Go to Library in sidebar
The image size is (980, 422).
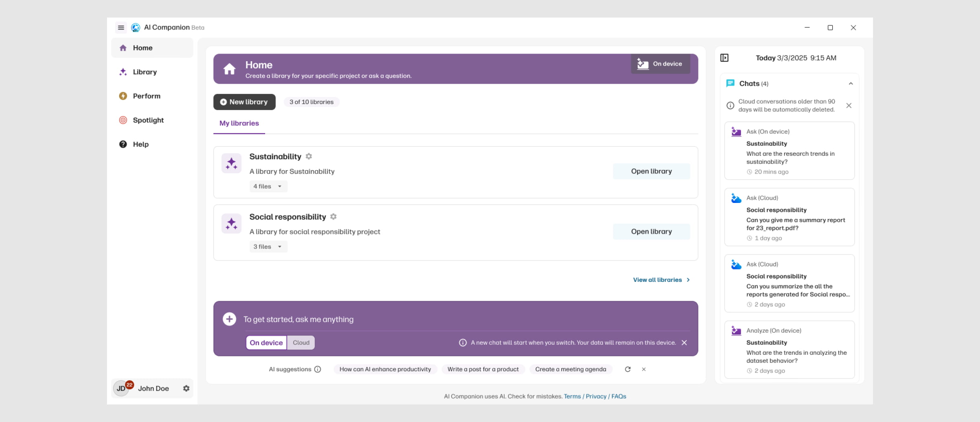tap(145, 72)
